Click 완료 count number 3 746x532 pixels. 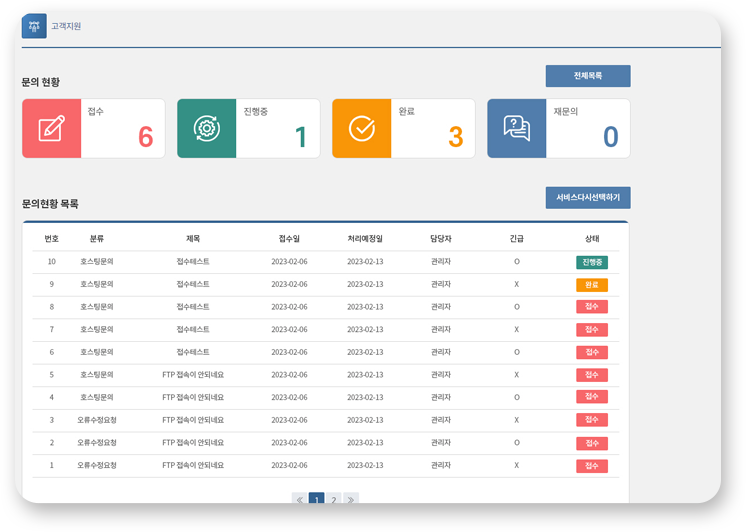click(x=455, y=137)
